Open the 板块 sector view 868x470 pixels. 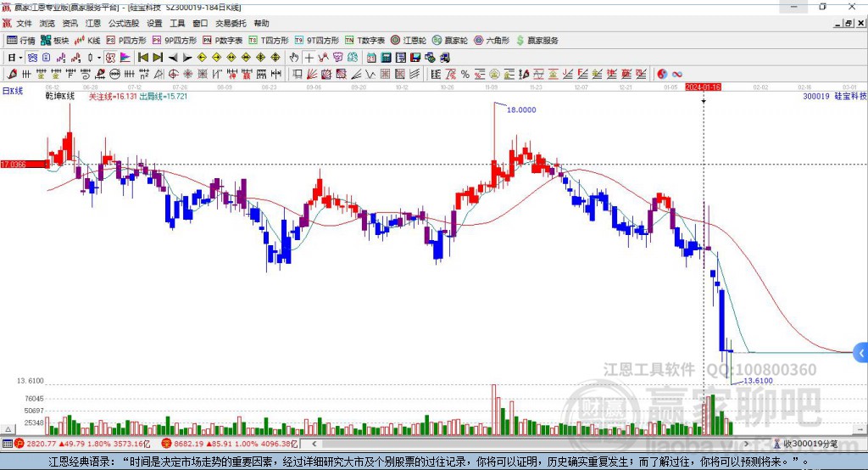(55, 41)
